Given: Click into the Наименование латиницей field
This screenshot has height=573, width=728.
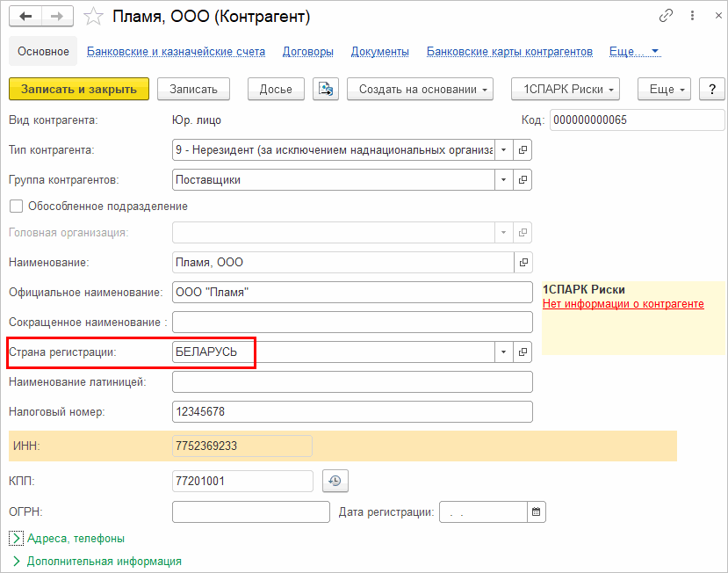Looking at the screenshot, I should coord(352,381).
